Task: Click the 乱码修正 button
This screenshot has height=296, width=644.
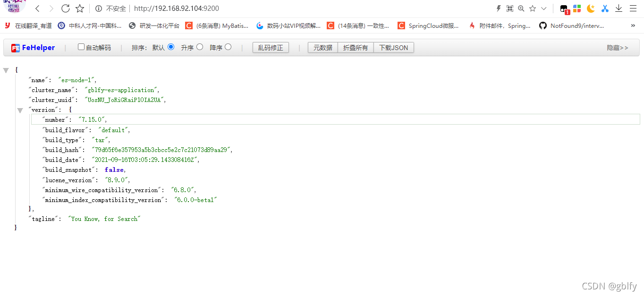Action: click(271, 48)
